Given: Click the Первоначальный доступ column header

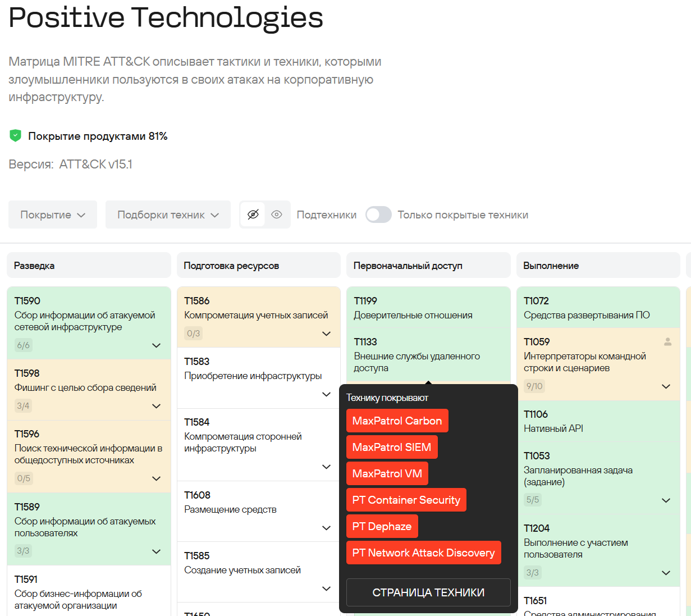Looking at the screenshot, I should (x=428, y=265).
